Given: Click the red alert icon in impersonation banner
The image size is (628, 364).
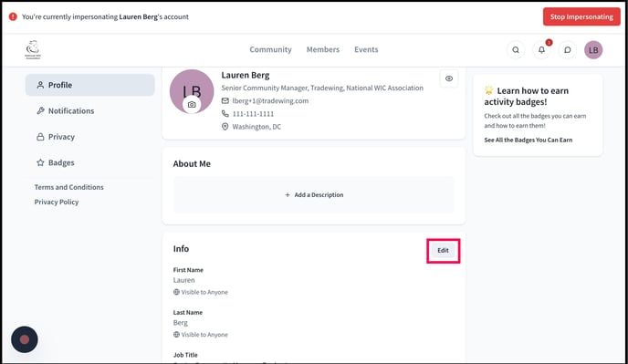Looking at the screenshot, I should [13, 16].
